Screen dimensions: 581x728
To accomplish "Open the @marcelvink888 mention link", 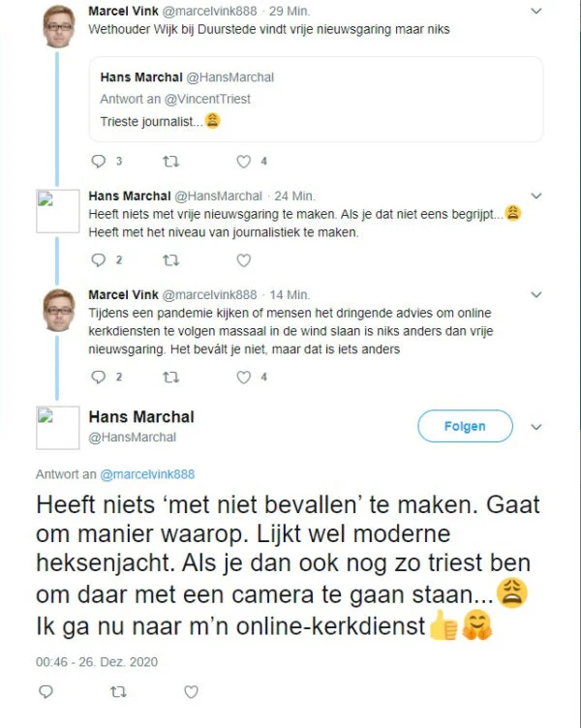I will pos(147,474).
